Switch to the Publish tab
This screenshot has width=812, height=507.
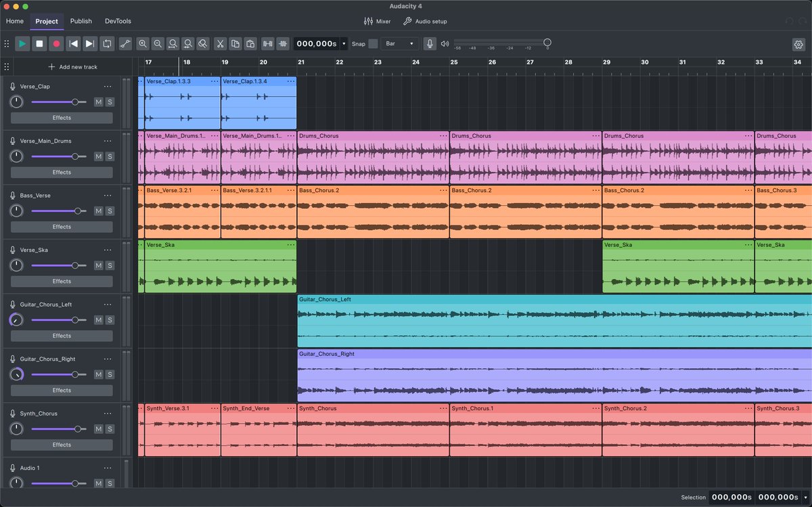coord(81,21)
